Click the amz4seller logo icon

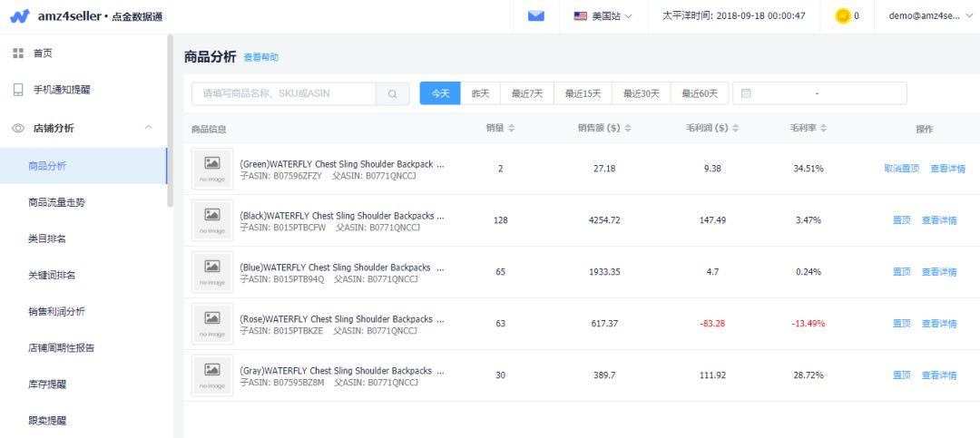(20, 16)
